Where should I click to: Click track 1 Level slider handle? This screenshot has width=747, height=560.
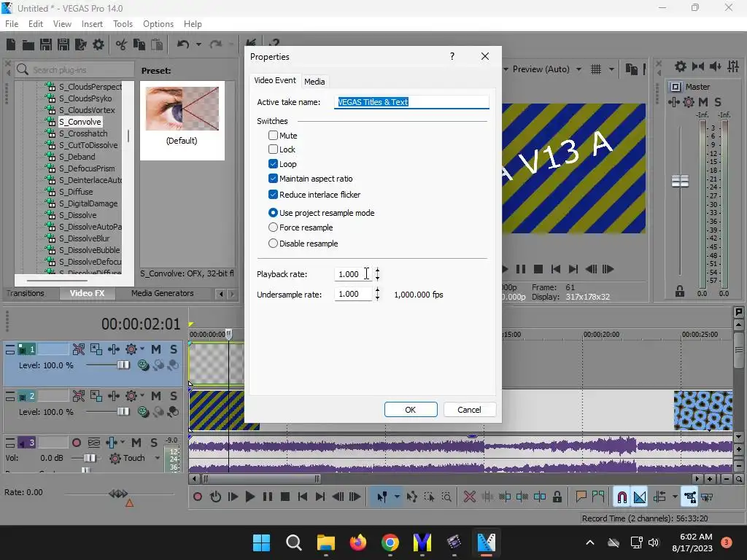(x=123, y=365)
